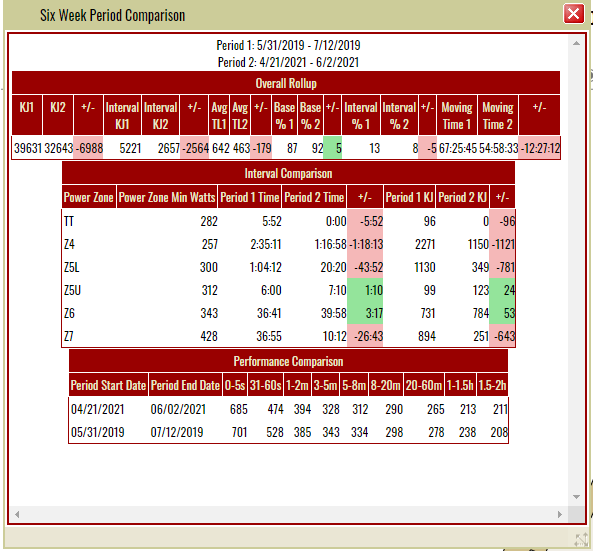This screenshot has height=551, width=593.
Task: Click the scroll right arrow
Action: (x=560, y=514)
